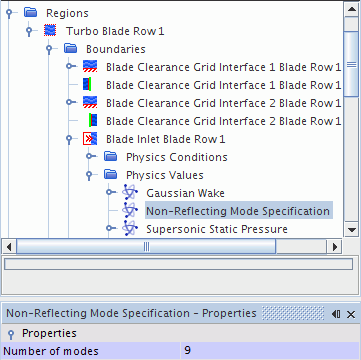
Task: Collapse the Turbo Blade Row 1 node
Action: (x=29, y=31)
